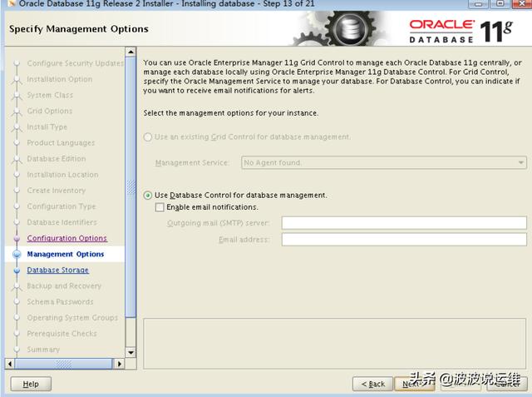Maximize the Oracle installer window

coord(500,4)
